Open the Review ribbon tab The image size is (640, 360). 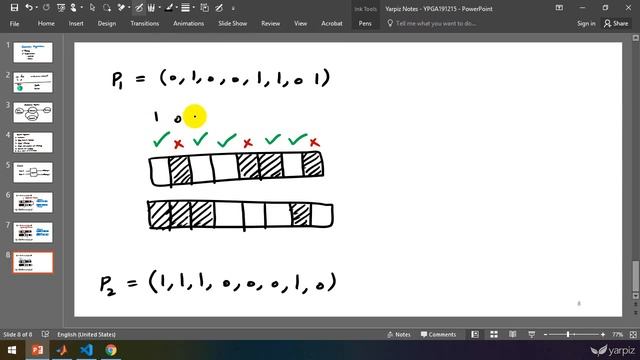pos(271,24)
